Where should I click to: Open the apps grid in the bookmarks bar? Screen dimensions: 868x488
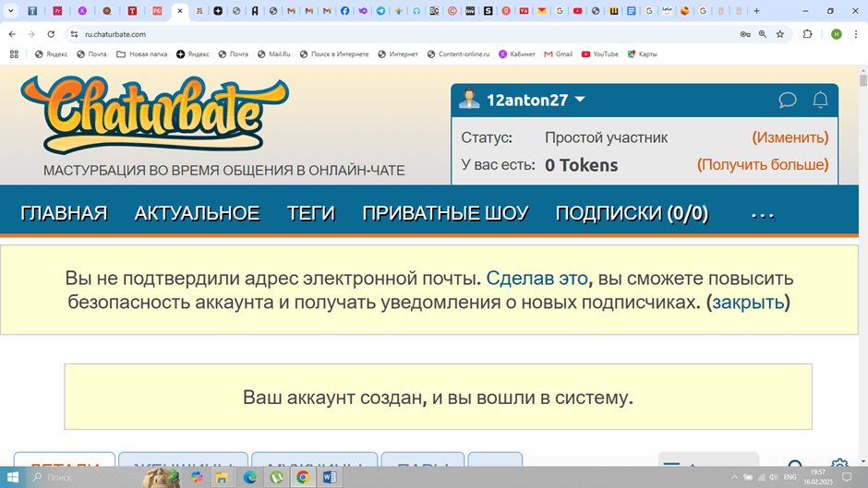[14, 54]
